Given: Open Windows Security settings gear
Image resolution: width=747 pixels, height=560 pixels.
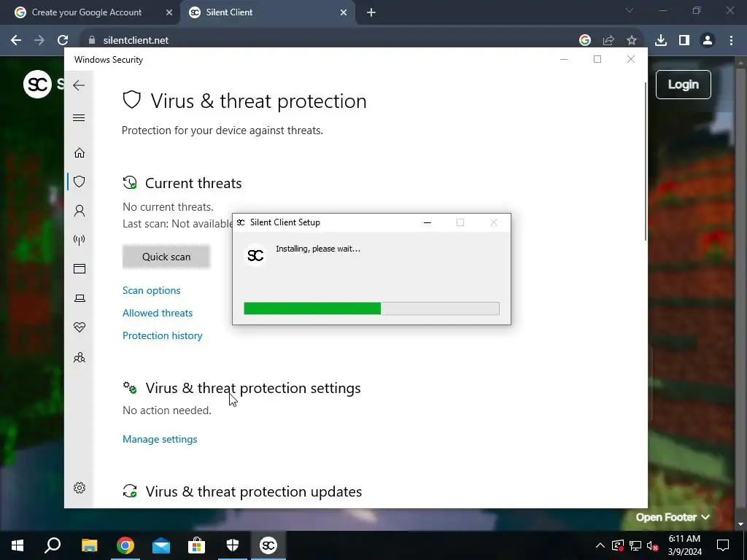Looking at the screenshot, I should click(x=80, y=488).
